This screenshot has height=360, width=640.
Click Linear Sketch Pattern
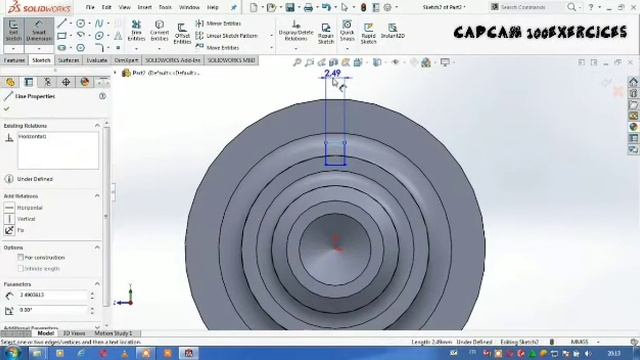point(227,36)
